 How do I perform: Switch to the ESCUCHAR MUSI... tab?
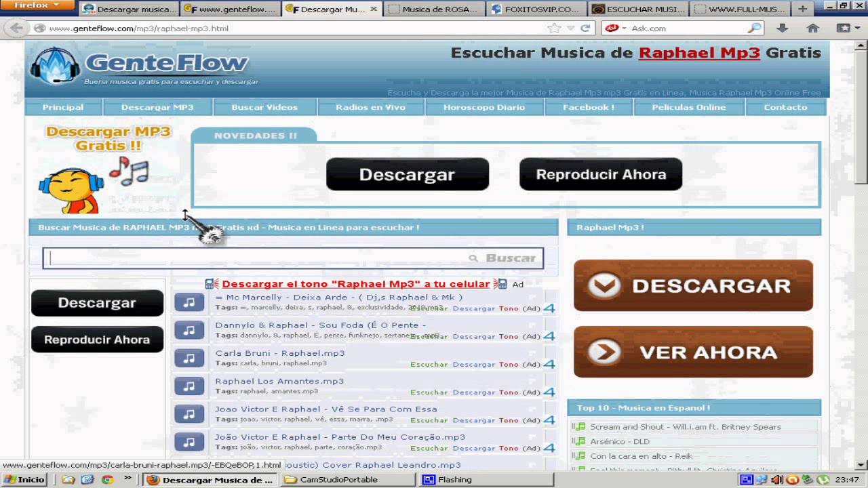637,9
